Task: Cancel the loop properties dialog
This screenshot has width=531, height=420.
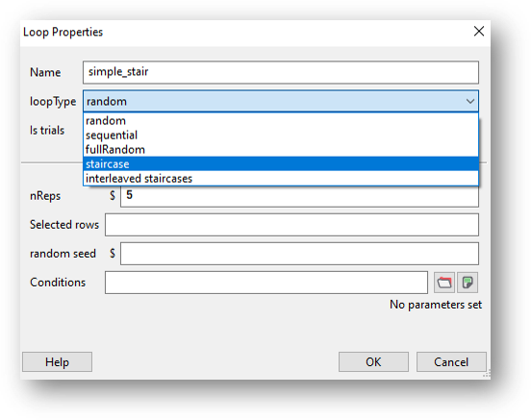Action: 451,361
